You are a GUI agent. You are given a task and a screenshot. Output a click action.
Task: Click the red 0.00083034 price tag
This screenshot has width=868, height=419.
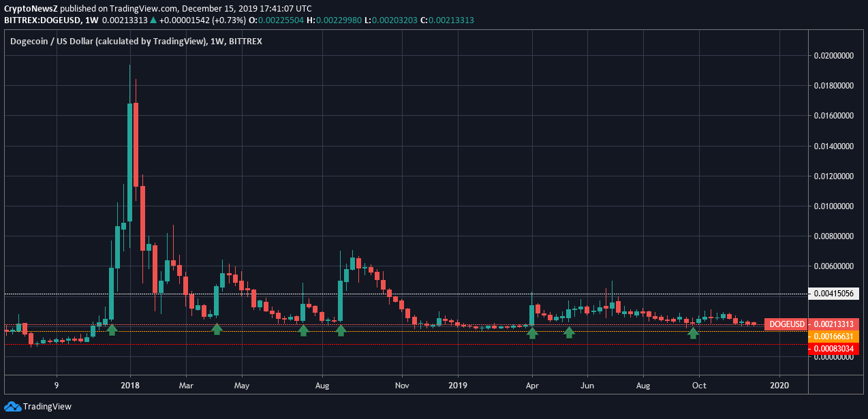pos(834,349)
